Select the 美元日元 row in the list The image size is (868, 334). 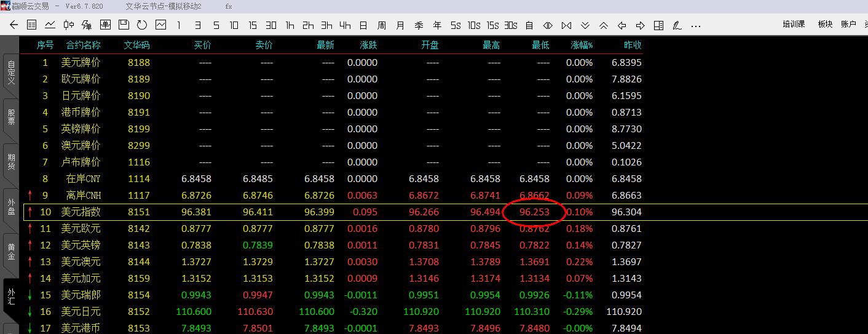81,312
